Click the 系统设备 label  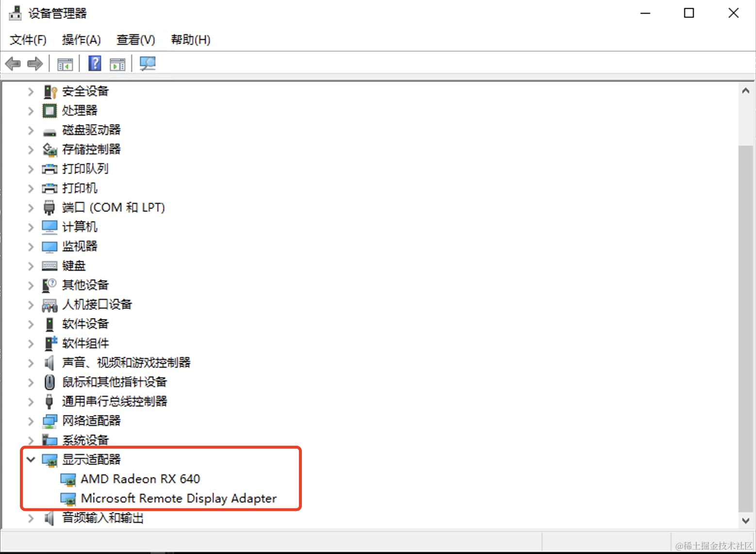(85, 440)
